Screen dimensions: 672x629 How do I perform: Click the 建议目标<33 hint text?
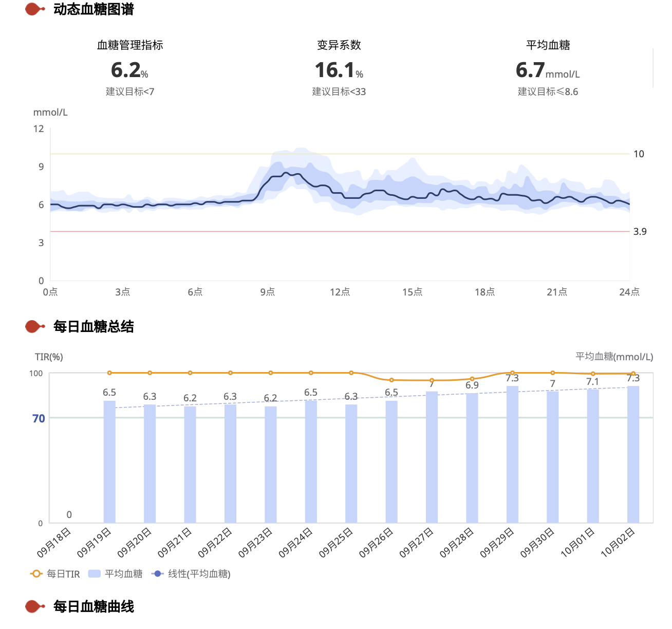point(339,91)
